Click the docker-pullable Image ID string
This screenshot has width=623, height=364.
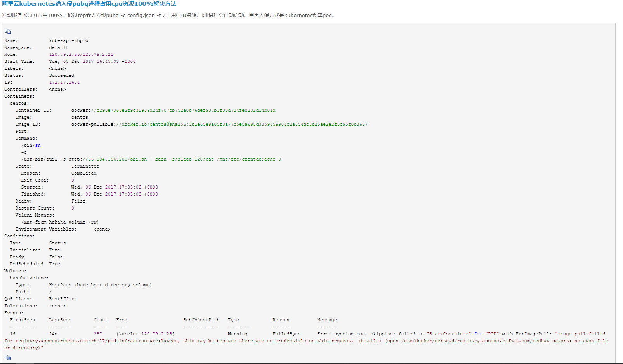[x=219, y=124]
